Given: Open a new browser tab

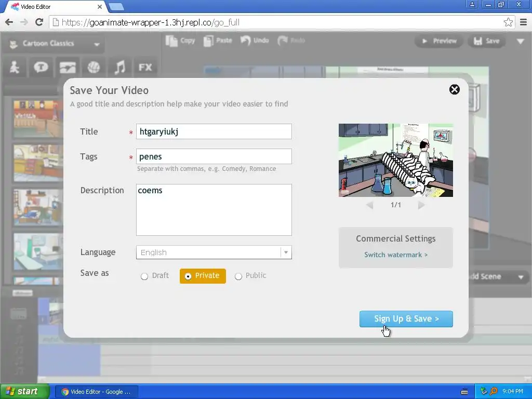Looking at the screenshot, I should [x=116, y=6].
